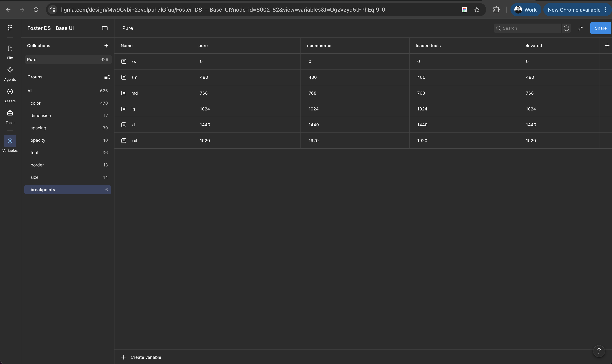Image resolution: width=612 pixels, height=364 pixels.
Task: Click the number type icon for xxl
Action: pos(124,141)
